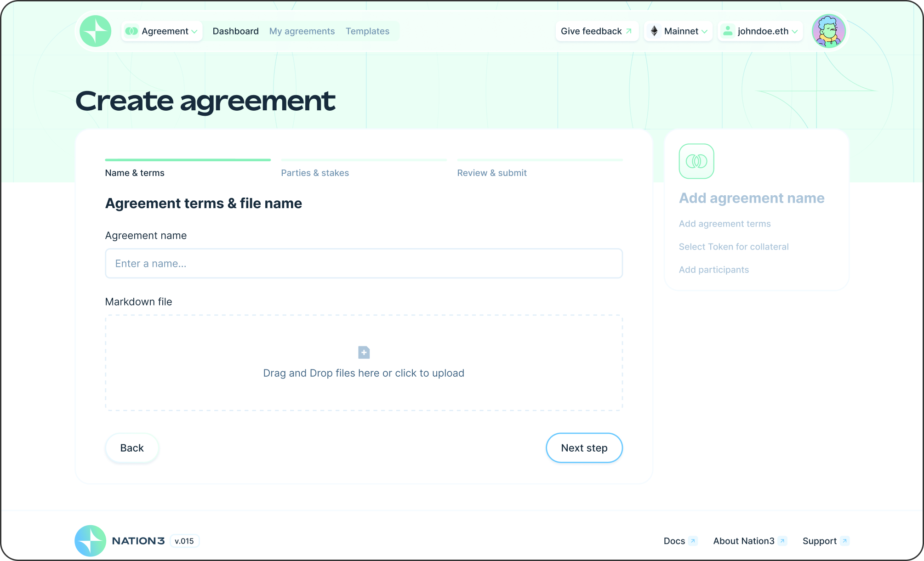Click the interlocking rings agreement icon in sidebar card
Image resolution: width=924 pixels, height=561 pixels.
point(696,161)
